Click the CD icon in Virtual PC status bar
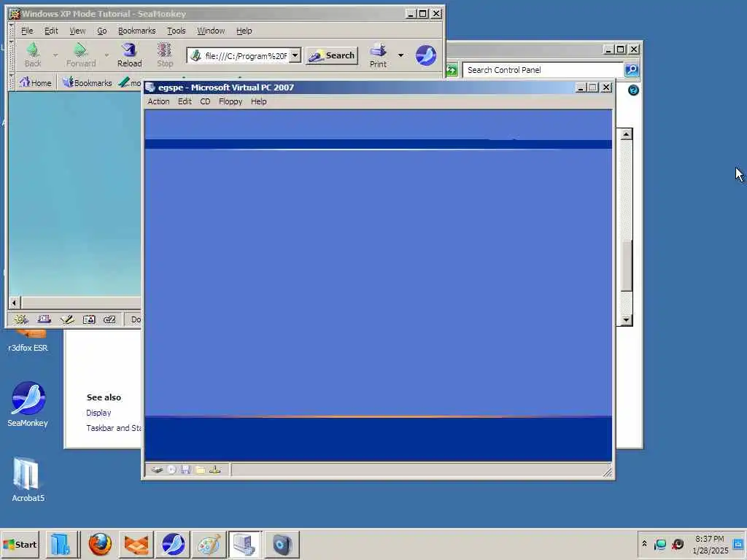 (x=171, y=470)
